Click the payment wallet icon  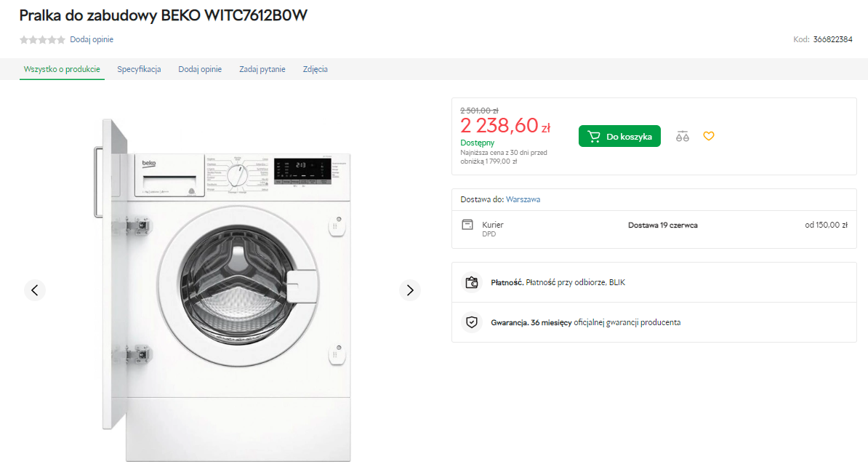click(x=473, y=282)
